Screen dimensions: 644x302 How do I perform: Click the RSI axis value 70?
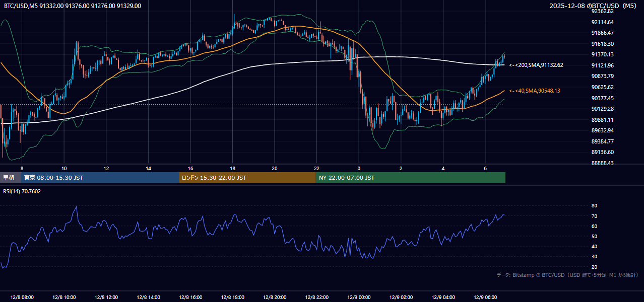(594, 216)
